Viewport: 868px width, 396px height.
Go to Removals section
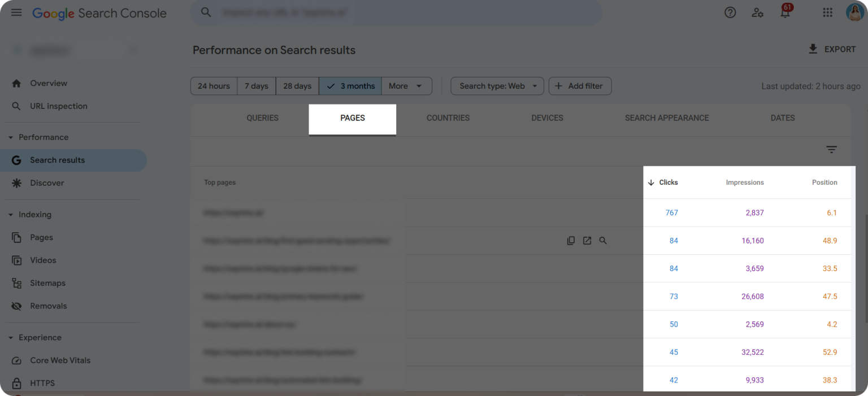pyautogui.click(x=48, y=306)
